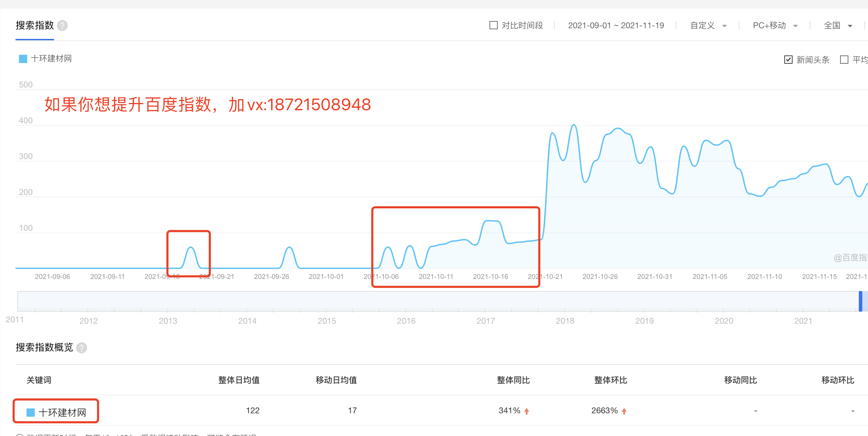Expand the PC+移动 dropdown
Screen dimensions: 868x436
click(x=775, y=25)
